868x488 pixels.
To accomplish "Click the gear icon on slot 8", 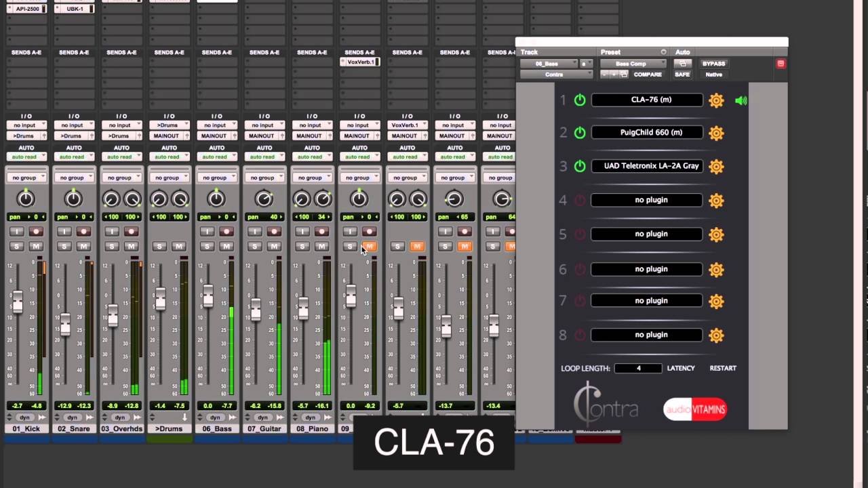I will coord(716,335).
